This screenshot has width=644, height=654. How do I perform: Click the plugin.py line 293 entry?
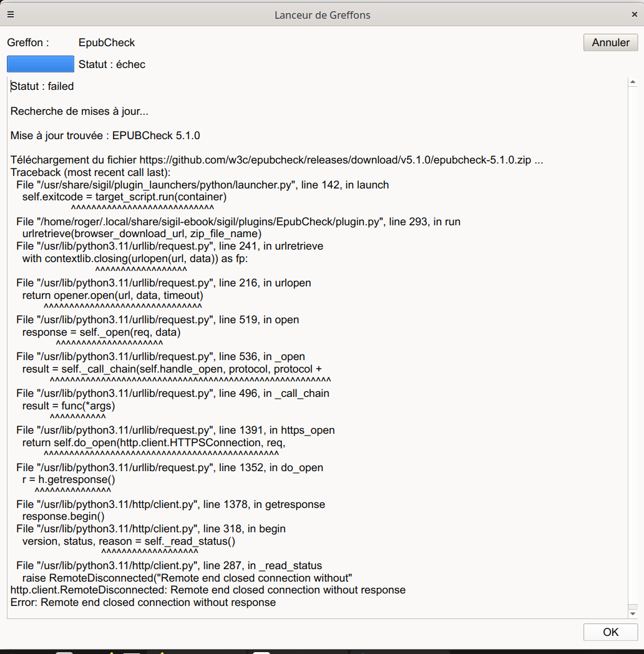[238, 222]
